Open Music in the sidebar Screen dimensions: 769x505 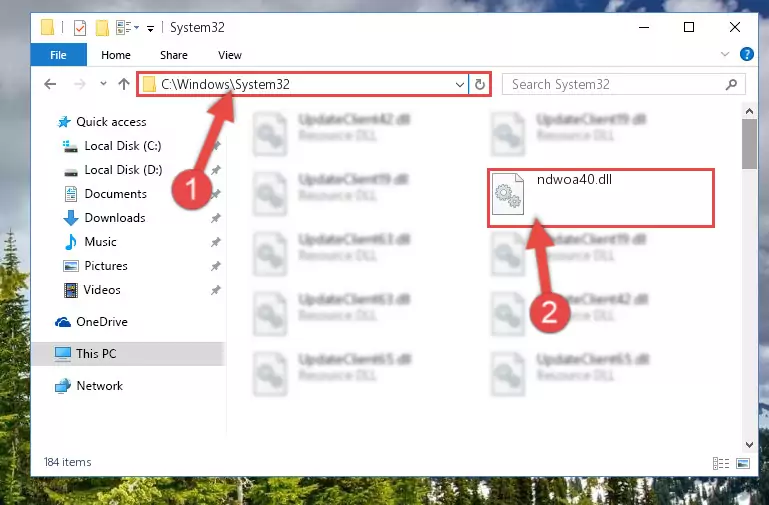point(100,242)
